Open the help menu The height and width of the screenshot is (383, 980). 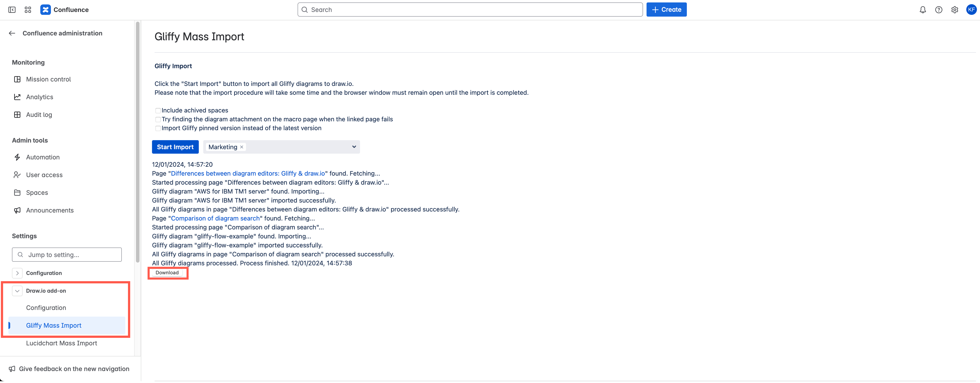point(939,10)
